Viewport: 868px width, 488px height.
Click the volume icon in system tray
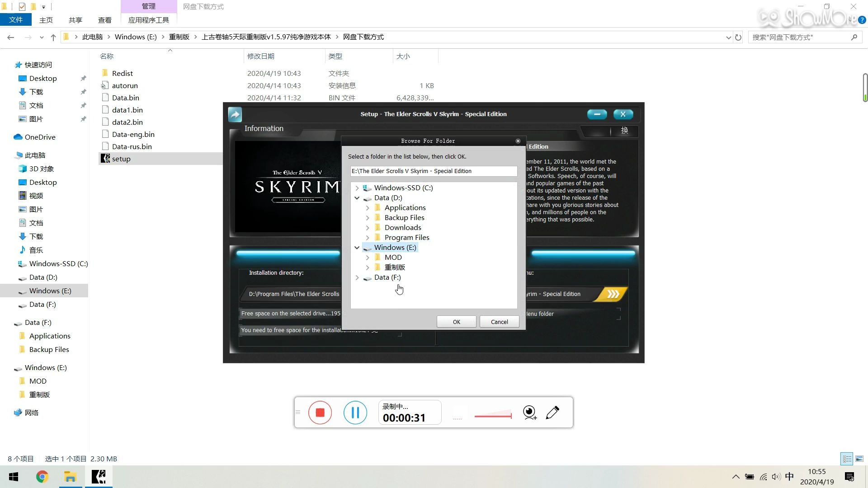tap(776, 477)
